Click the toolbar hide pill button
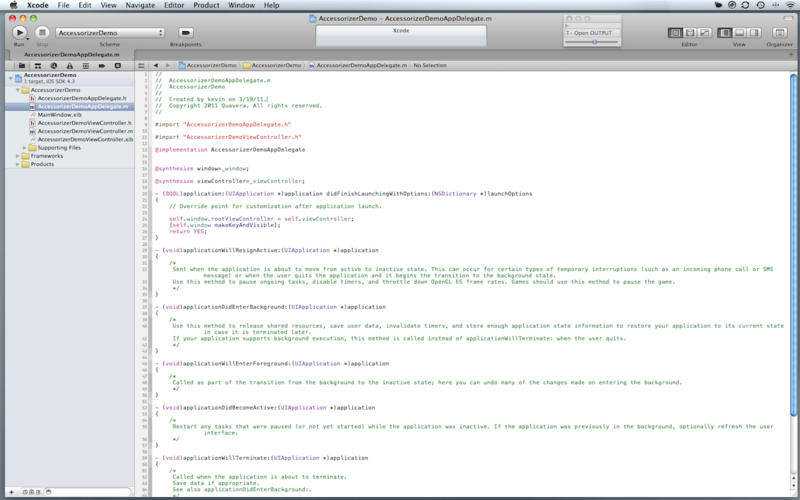This screenshot has width=800, height=500. point(788,18)
